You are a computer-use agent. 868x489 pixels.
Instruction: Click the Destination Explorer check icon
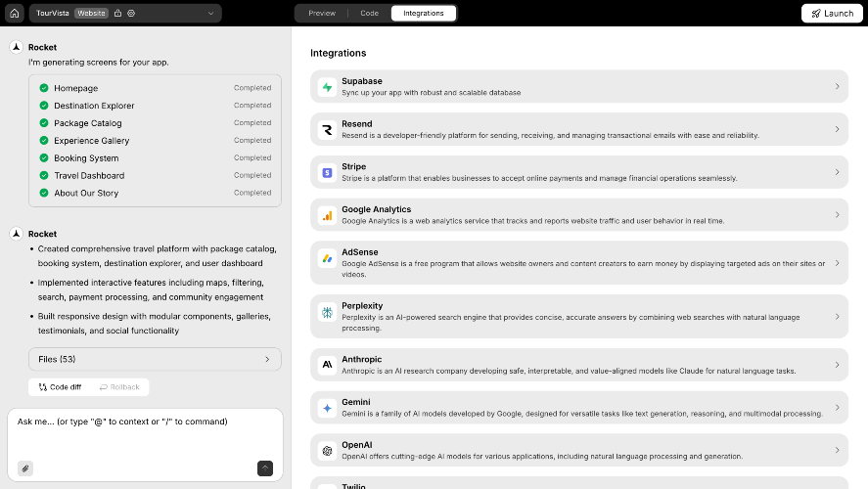point(44,105)
